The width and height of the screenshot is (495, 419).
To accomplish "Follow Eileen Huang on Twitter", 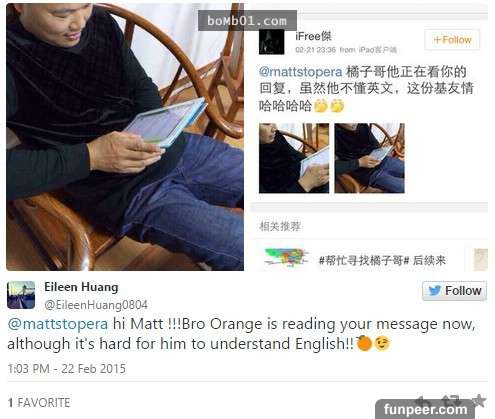I will coord(454,291).
